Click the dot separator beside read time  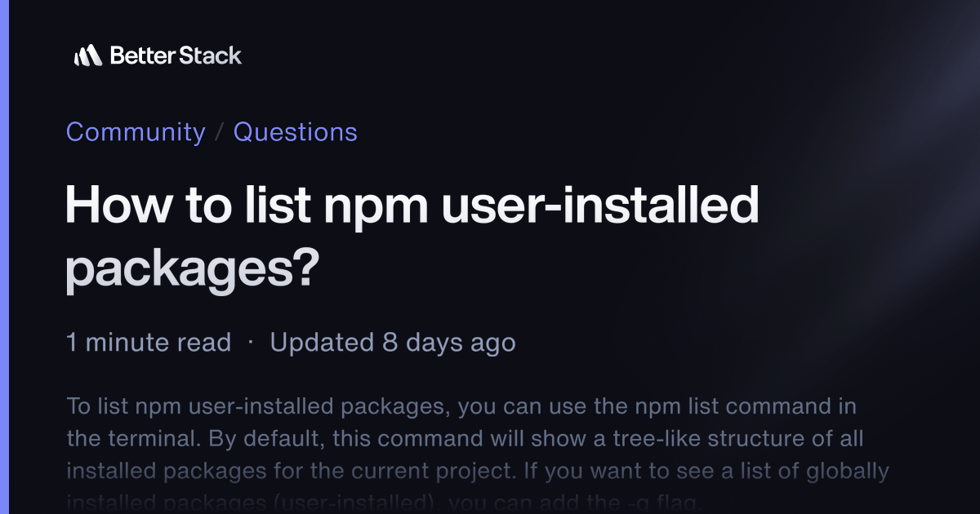tap(251, 343)
